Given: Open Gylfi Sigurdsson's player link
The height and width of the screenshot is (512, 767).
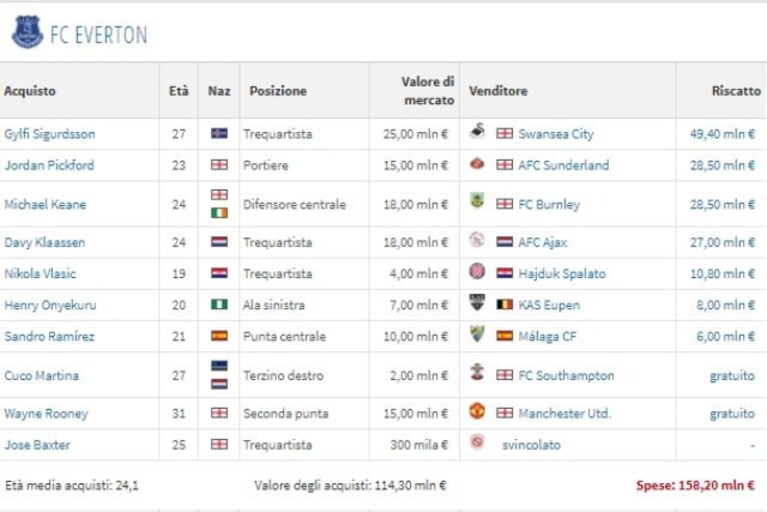Looking at the screenshot, I should (50, 134).
